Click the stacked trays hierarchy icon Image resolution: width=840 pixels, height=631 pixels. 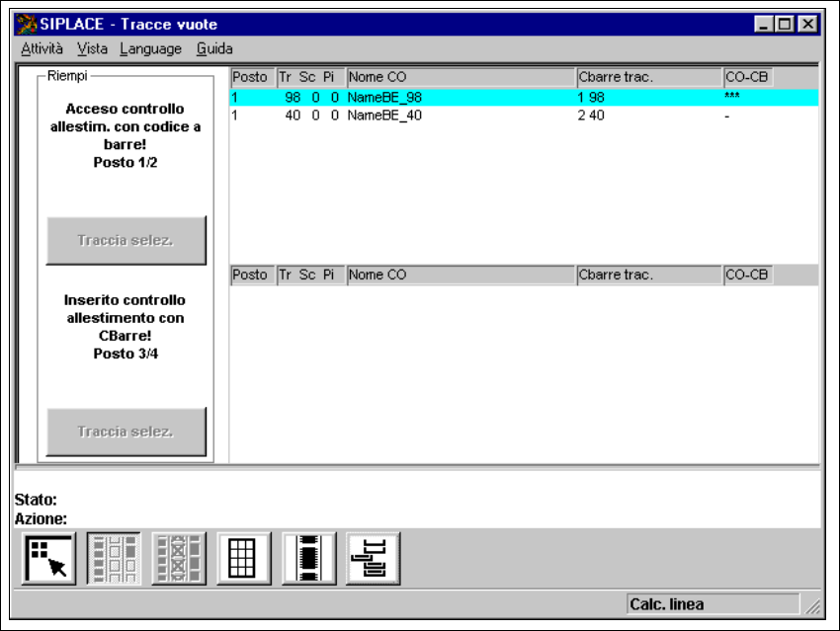pos(374,558)
